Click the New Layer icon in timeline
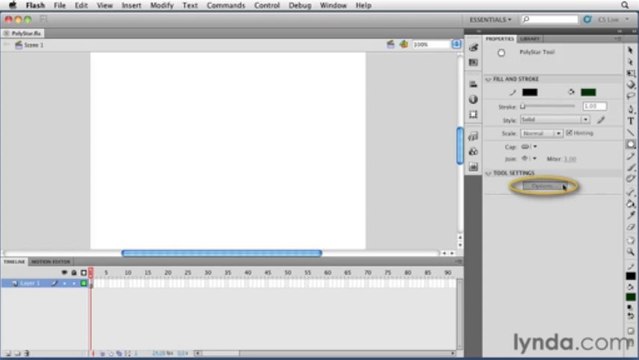This screenshot has height=360, width=639. (x=8, y=353)
